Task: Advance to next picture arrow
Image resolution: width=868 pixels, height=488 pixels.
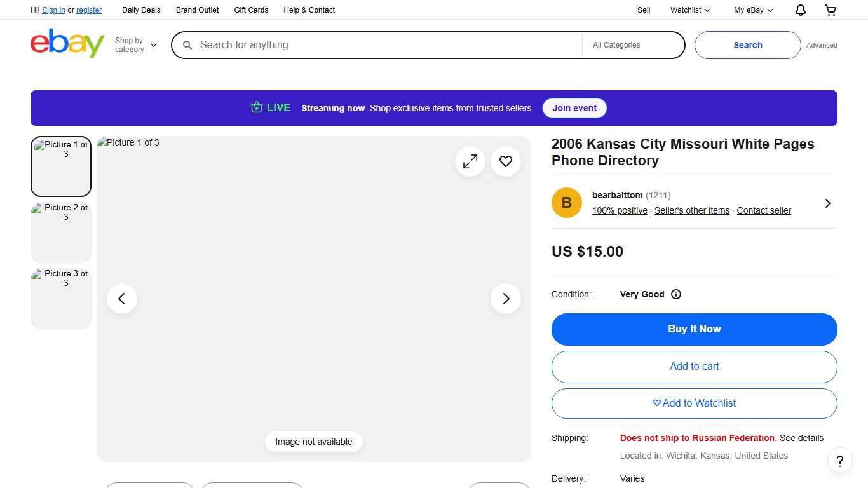Action: pyautogui.click(x=506, y=299)
